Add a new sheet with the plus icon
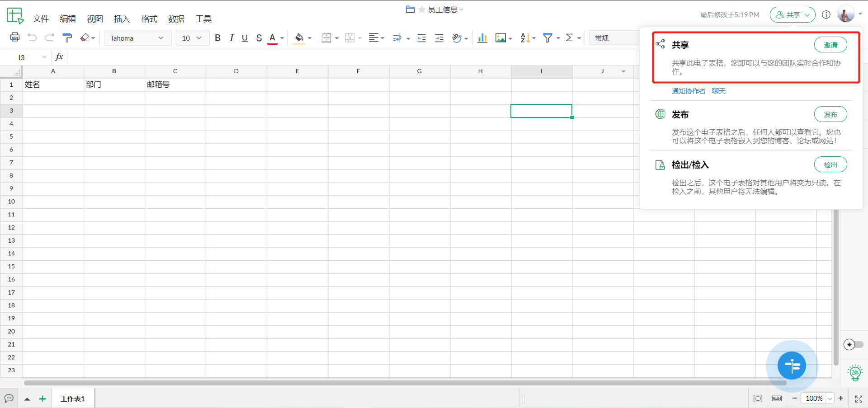The height and width of the screenshot is (408, 868). pos(42,399)
